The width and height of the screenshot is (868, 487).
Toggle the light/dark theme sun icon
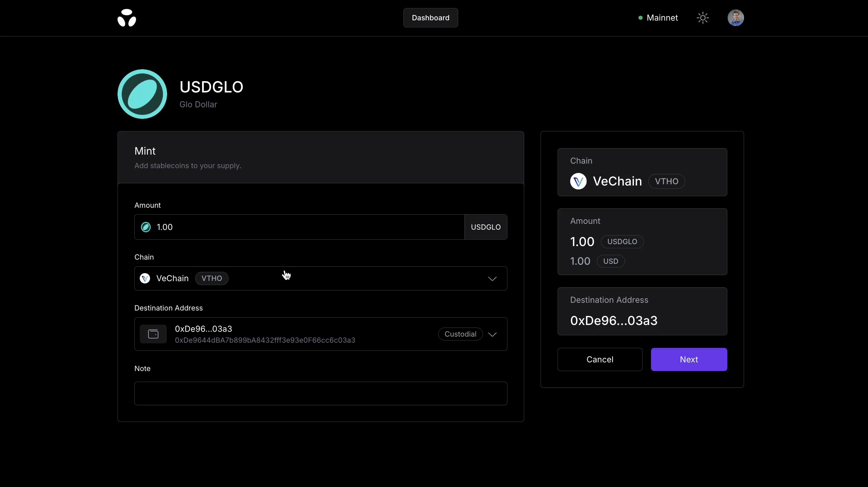point(703,18)
